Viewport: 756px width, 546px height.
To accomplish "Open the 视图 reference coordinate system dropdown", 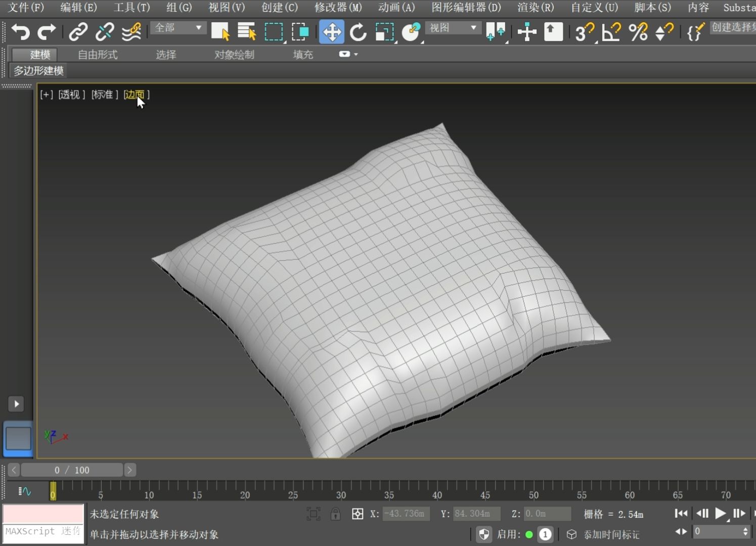I will pos(452,28).
